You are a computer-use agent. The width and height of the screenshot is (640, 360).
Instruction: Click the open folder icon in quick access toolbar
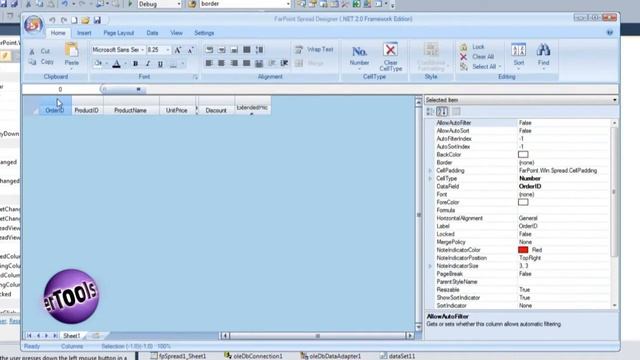(x=85, y=20)
